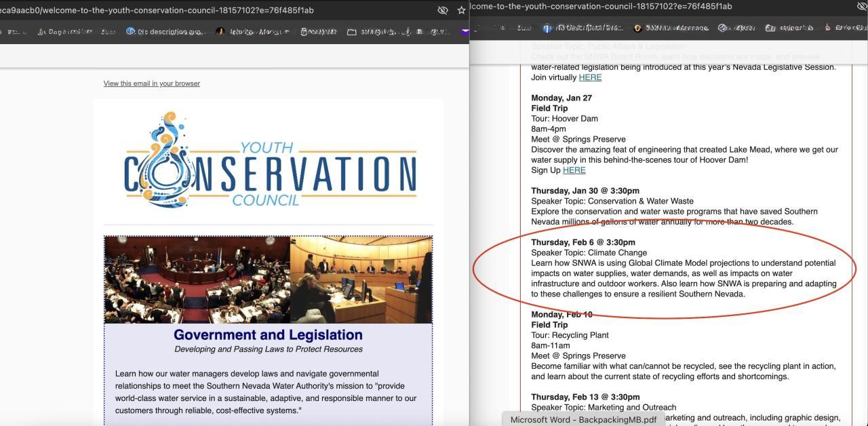Click the bookmark star in left window's address bar
Screen dimensions: 868x426
tap(462, 10)
